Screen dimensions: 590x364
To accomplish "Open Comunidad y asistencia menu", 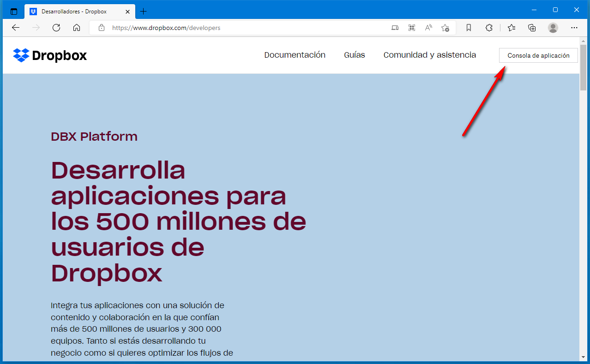I will tap(430, 55).
